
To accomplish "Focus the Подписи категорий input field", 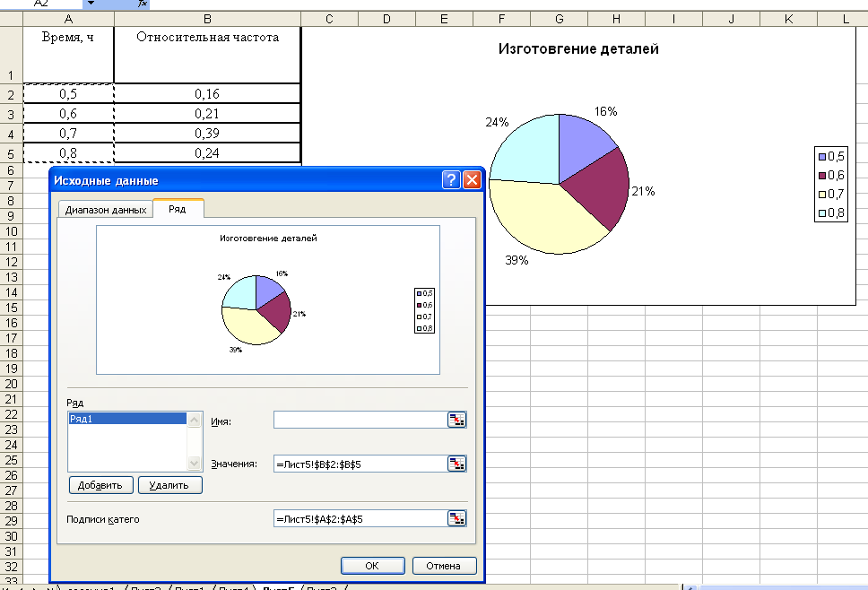I will (360, 518).
